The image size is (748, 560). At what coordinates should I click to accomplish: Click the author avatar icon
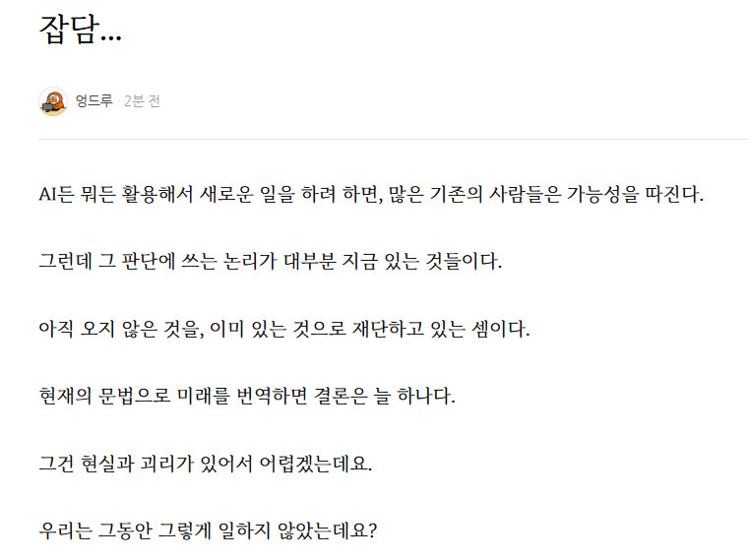[x=52, y=101]
